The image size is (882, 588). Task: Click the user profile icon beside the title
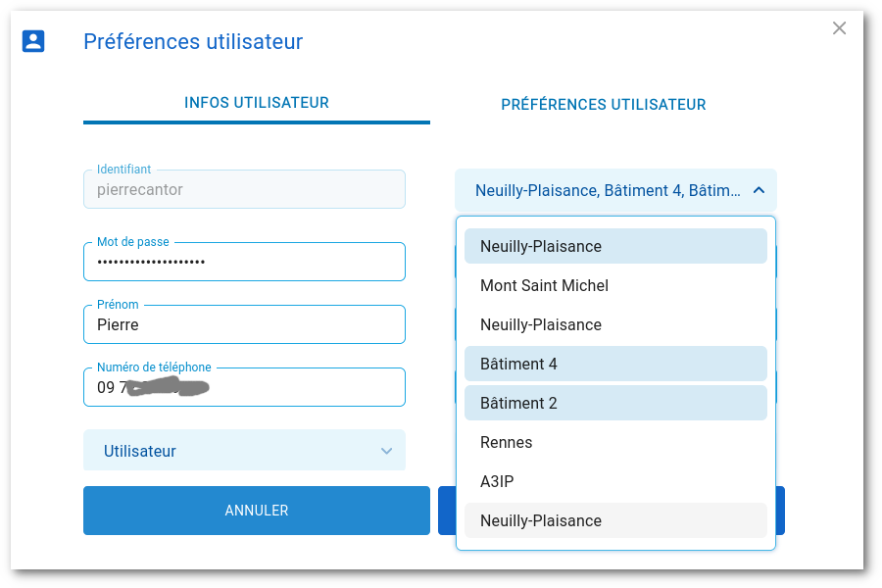pos(33,41)
